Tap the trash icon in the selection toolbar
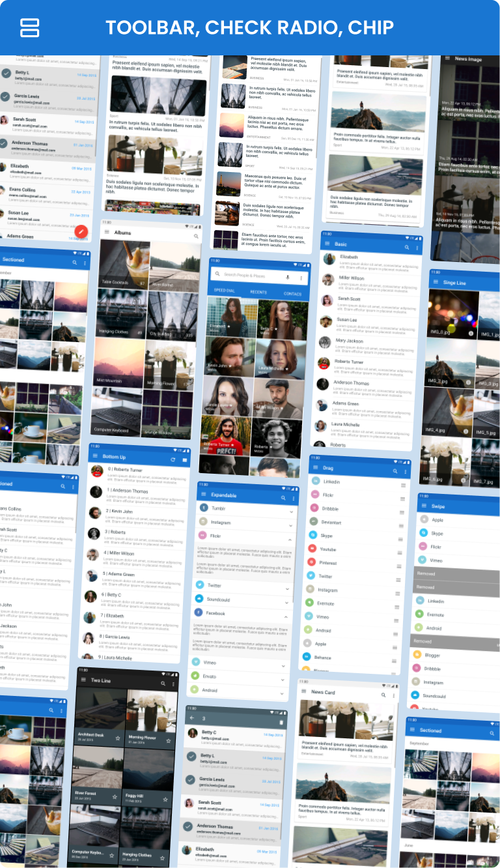The image size is (500, 868). [281, 722]
